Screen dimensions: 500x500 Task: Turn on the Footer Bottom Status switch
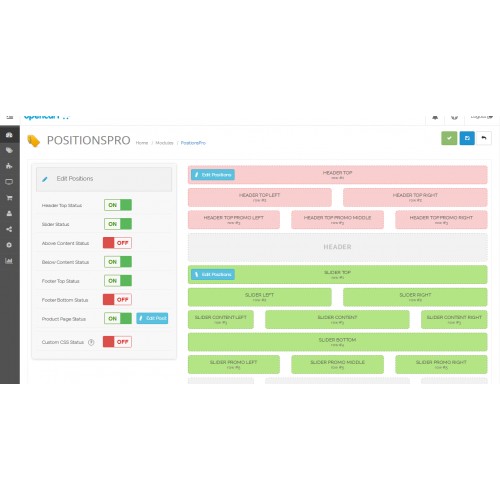[117, 299]
